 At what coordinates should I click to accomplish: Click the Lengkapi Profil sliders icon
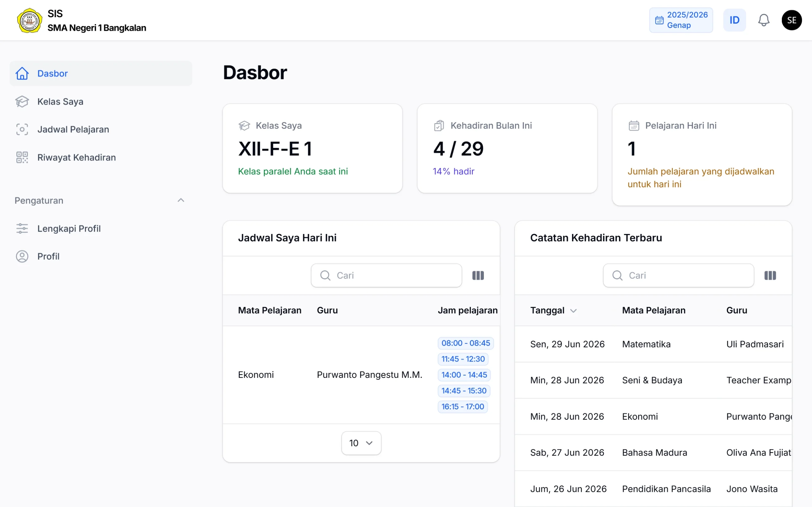tap(22, 228)
